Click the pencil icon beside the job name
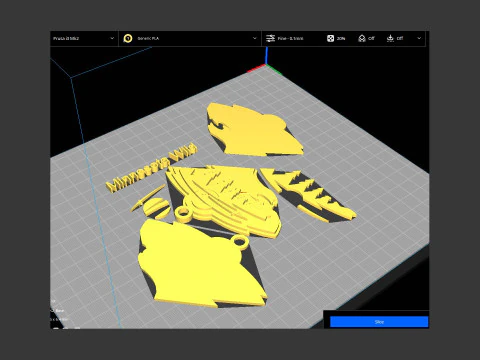 point(52,310)
